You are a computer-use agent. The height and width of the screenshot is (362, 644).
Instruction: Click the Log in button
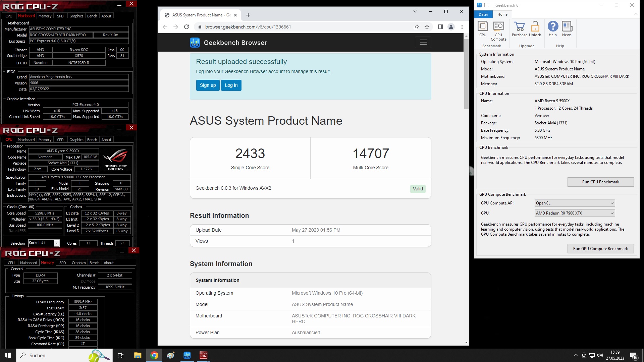tap(231, 85)
